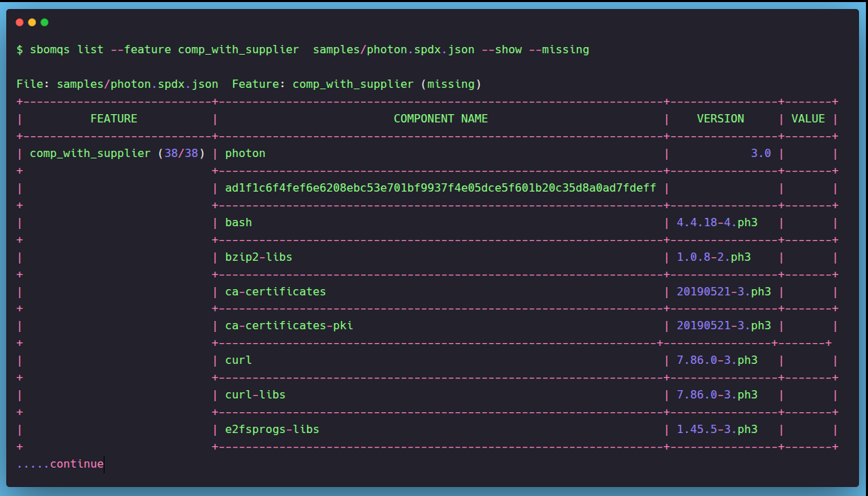The height and width of the screenshot is (496, 868).
Task: Click the FEATURE column header
Action: [x=113, y=119]
